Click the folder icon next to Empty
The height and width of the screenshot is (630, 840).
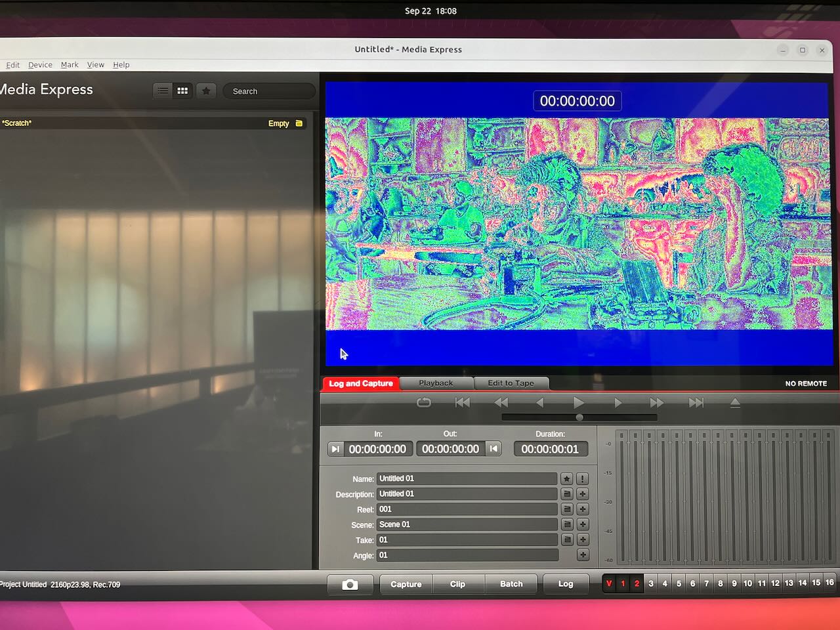299,123
